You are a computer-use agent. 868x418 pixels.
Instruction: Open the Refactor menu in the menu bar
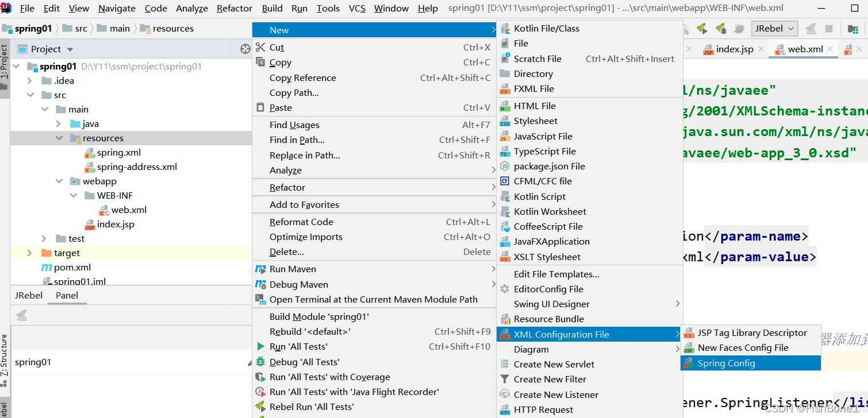click(235, 9)
